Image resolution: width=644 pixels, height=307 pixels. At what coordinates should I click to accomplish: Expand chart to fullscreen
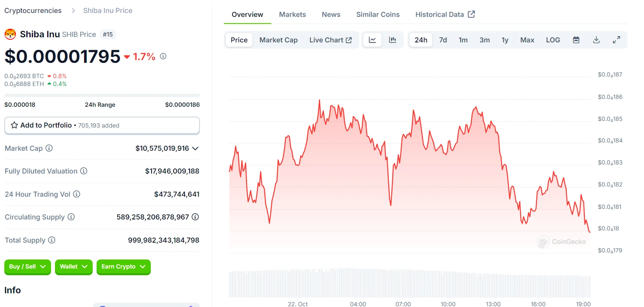[x=617, y=40]
